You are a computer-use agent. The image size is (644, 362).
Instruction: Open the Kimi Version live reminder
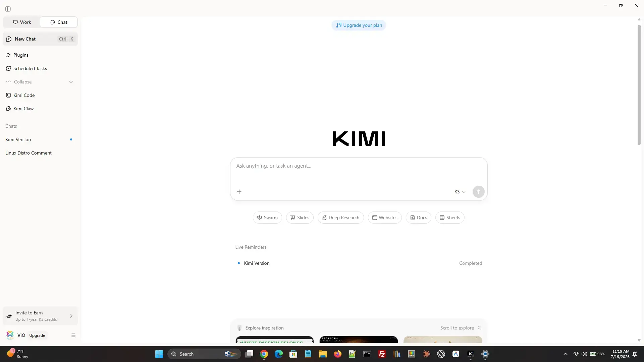pyautogui.click(x=359, y=263)
